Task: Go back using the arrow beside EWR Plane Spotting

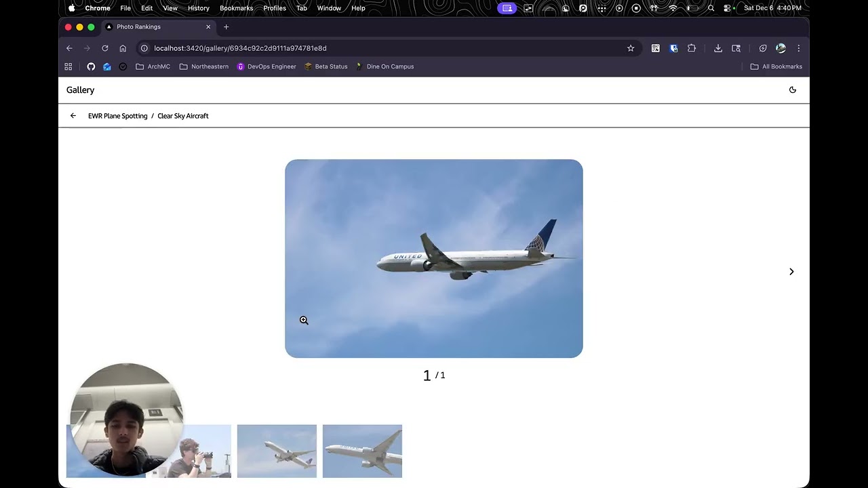Action: click(73, 116)
